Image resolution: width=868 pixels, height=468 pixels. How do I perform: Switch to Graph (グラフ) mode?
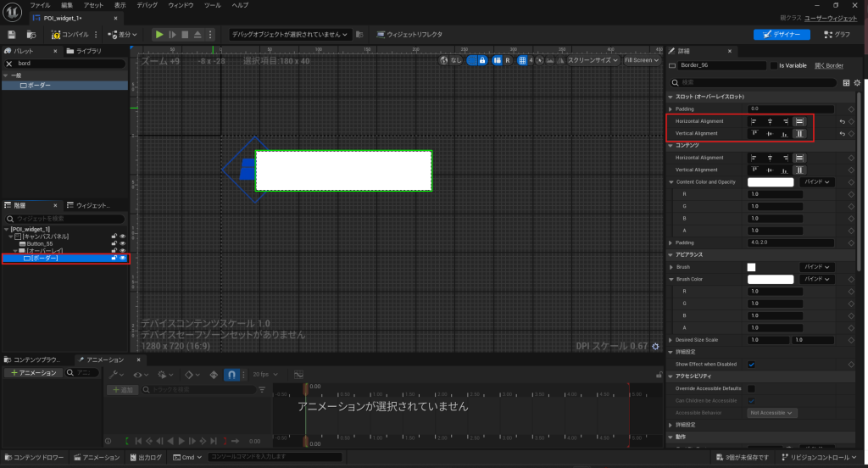coord(836,35)
